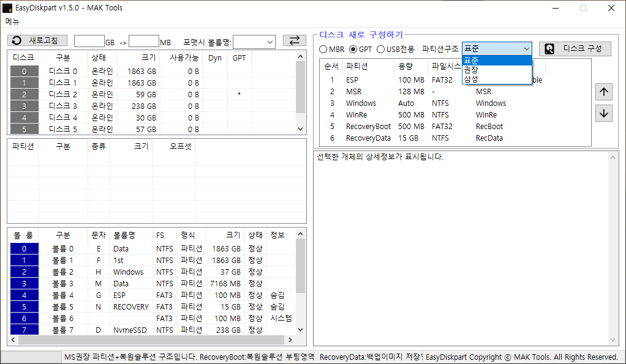
Task: Click volume list horizontal scrollbar thumb
Action: 152,340
